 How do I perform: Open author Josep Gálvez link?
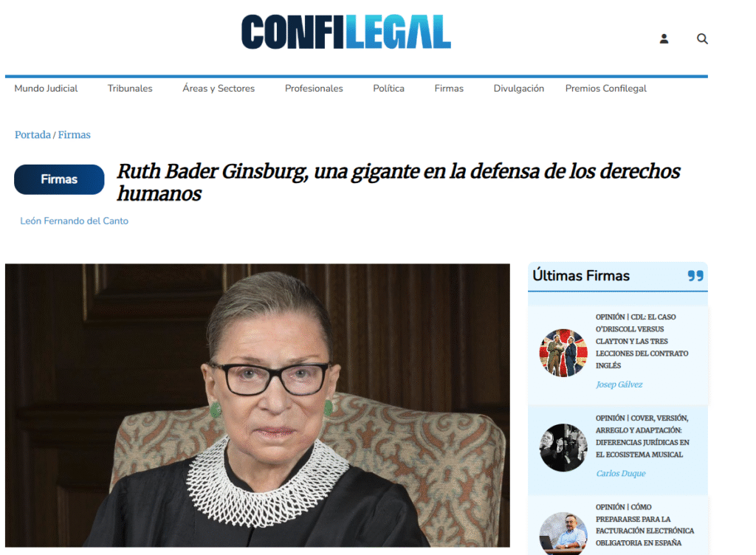[619, 384]
